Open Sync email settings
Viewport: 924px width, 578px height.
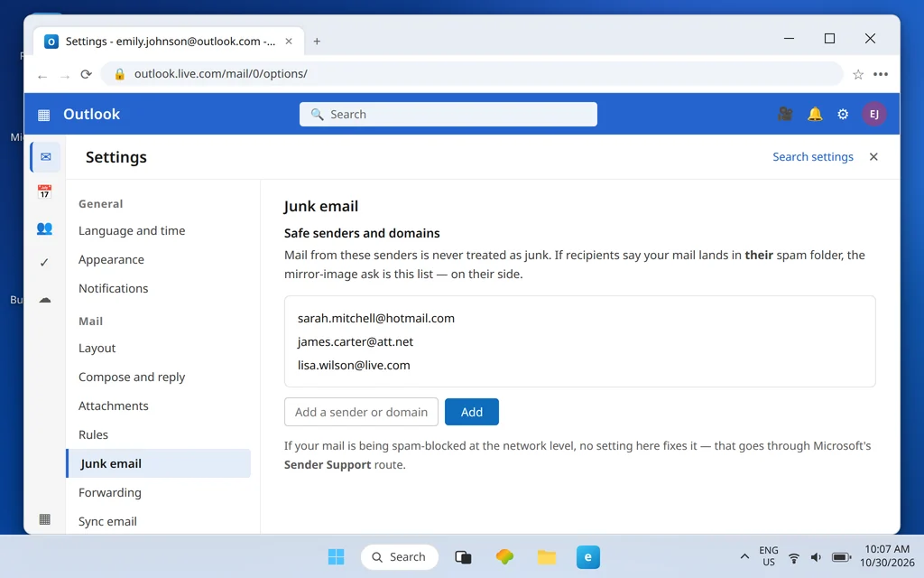click(x=108, y=521)
